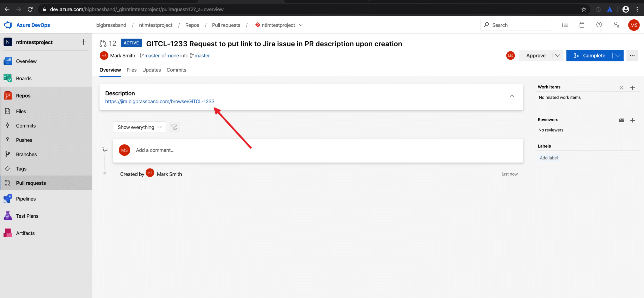Open Artifacts in the sidebar
644x298 pixels.
point(46,233)
